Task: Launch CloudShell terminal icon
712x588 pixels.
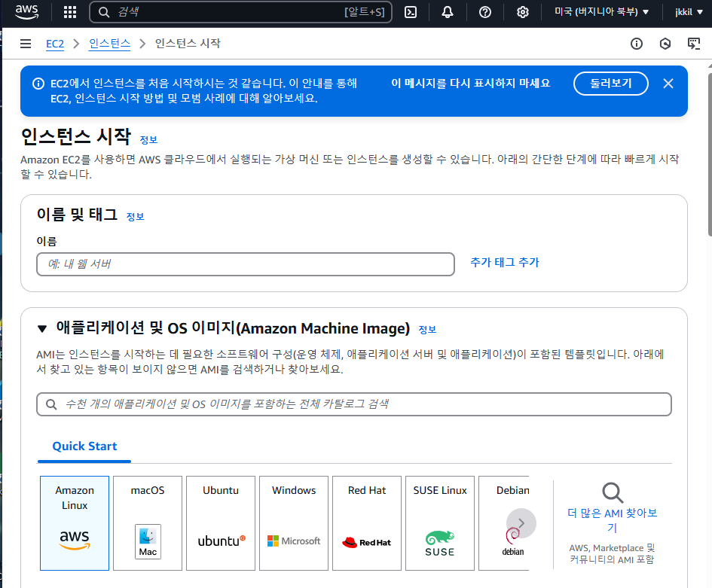Action: [x=411, y=12]
